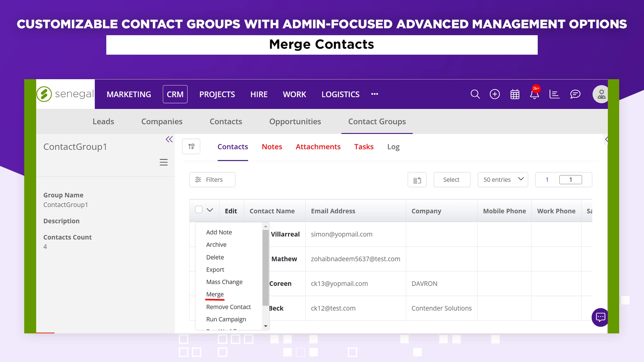Click the page number input field
The image size is (644, 362).
[x=570, y=180]
